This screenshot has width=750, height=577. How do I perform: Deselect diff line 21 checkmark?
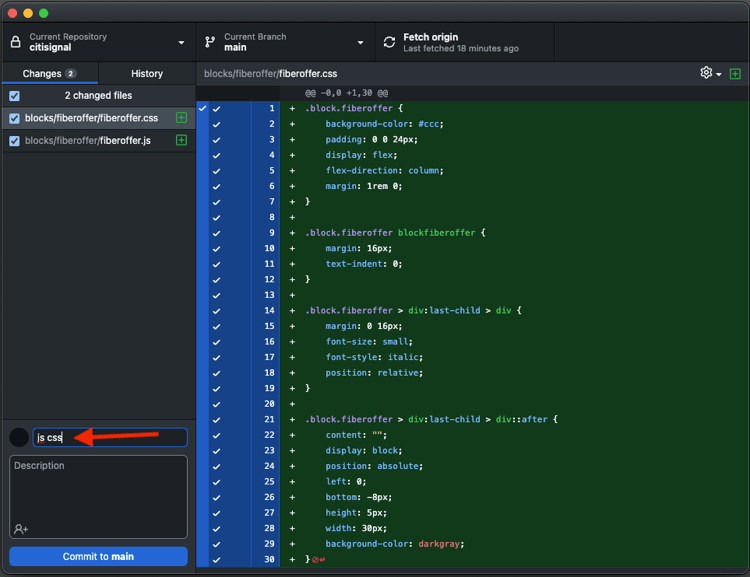[x=217, y=420]
